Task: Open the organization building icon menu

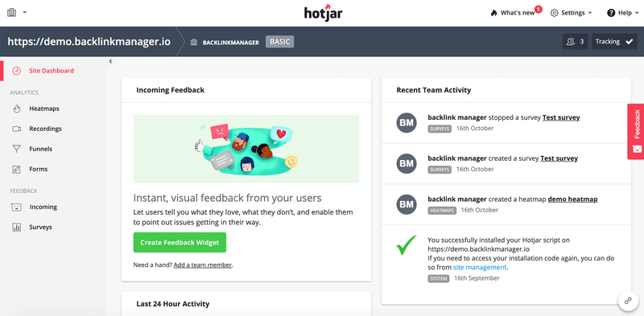Action: [11, 12]
